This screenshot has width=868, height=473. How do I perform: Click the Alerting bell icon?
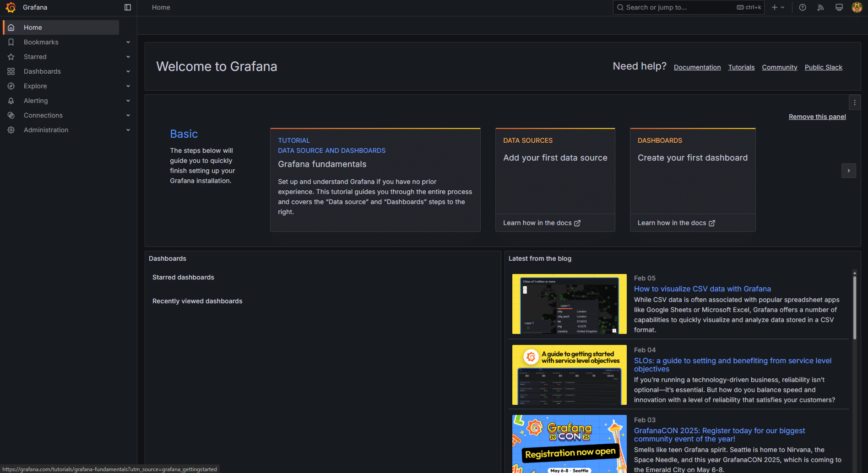(11, 101)
